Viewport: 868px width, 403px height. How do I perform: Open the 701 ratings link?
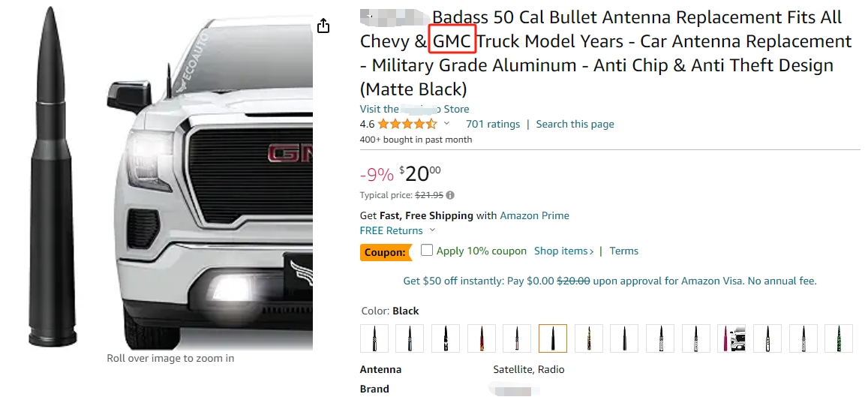point(492,125)
